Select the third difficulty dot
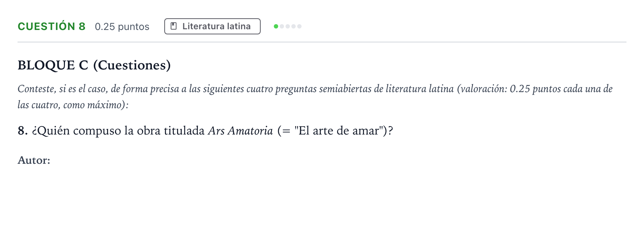Image resolution: width=644 pixels, height=234 pixels. click(288, 26)
